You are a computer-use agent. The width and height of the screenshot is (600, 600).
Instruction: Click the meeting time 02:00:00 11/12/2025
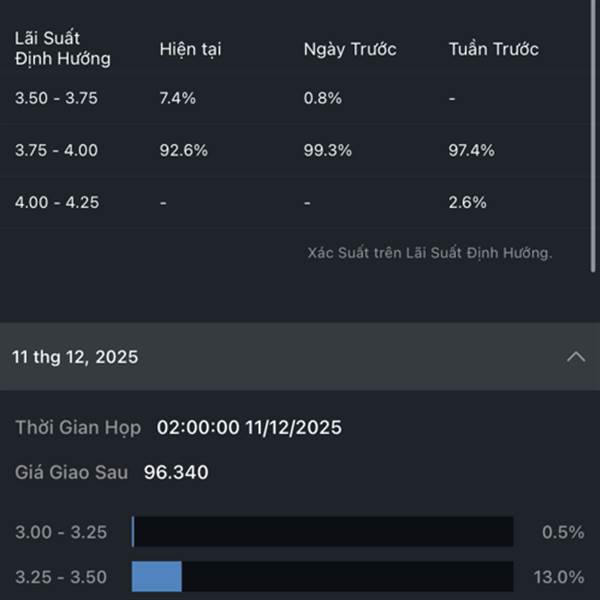[249, 428]
